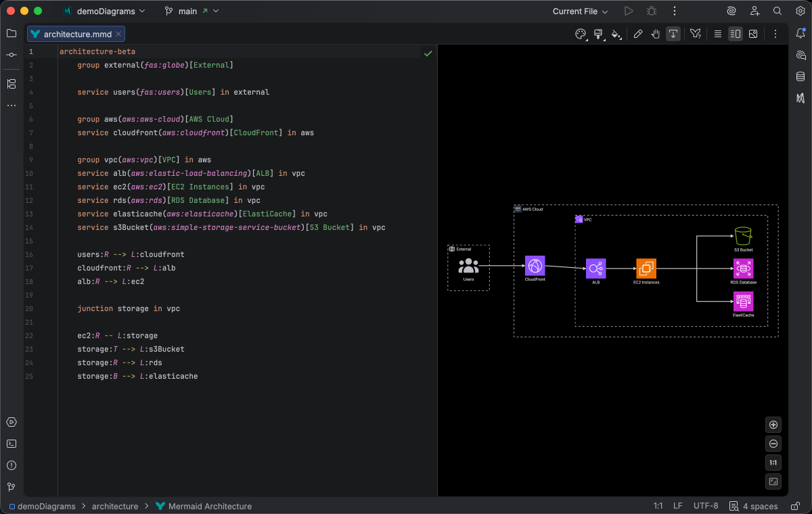Screen dimensions: 812x514
Task: Open AI Assistant spiral icon in title bar
Action: [x=731, y=11]
